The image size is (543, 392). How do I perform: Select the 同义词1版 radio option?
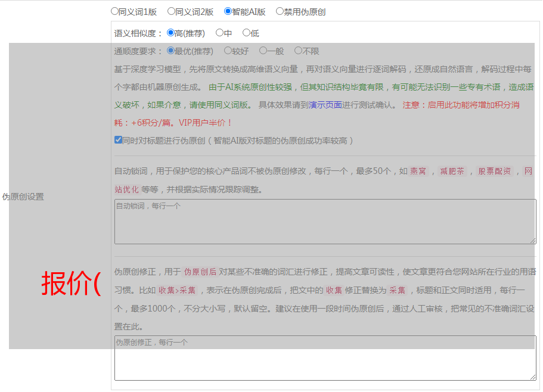coord(114,11)
